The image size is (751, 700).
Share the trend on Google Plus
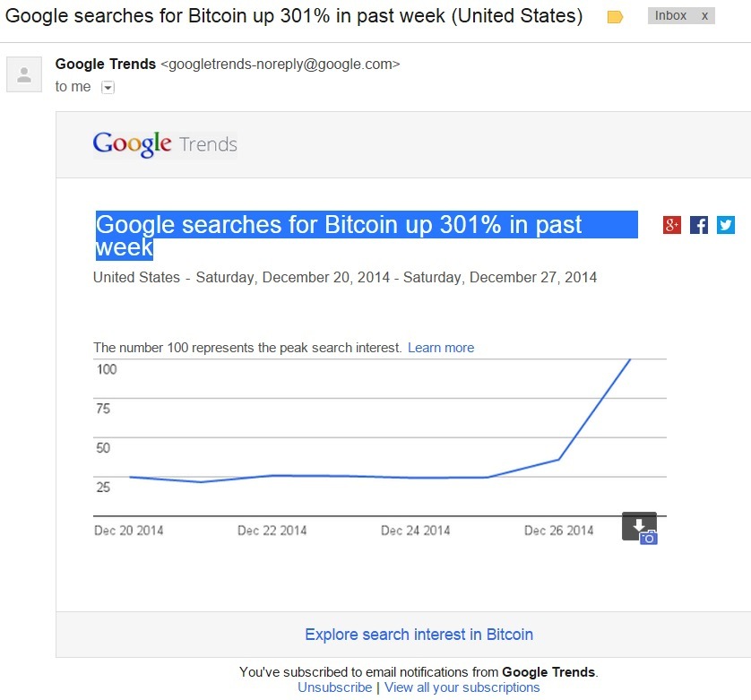(672, 225)
